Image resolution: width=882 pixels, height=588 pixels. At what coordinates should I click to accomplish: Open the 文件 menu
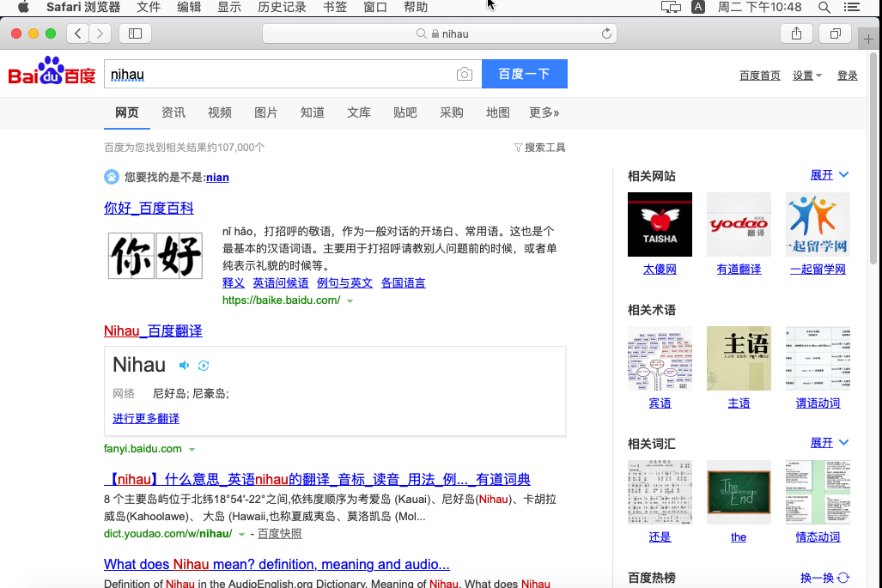pos(149,8)
